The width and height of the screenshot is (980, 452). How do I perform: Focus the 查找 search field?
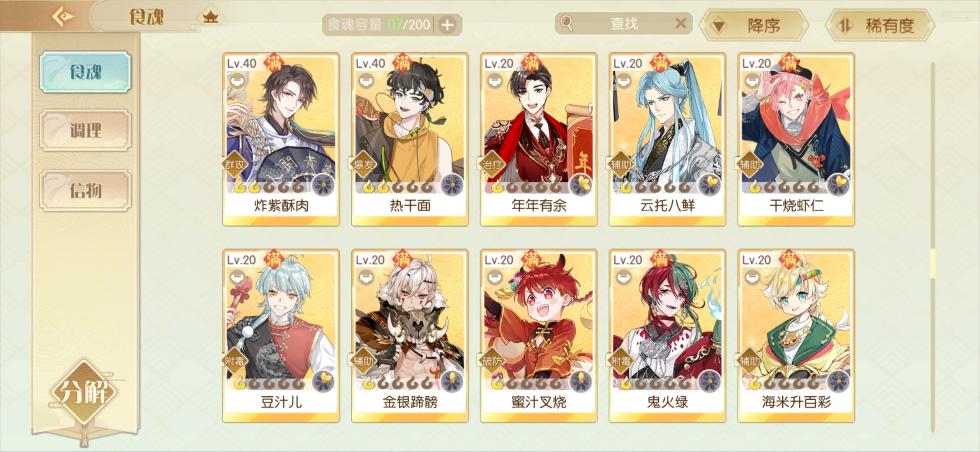point(623,23)
